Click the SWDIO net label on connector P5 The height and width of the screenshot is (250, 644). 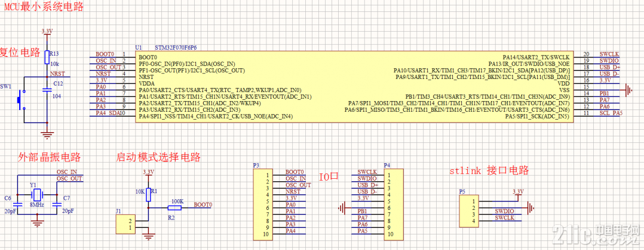(505, 211)
